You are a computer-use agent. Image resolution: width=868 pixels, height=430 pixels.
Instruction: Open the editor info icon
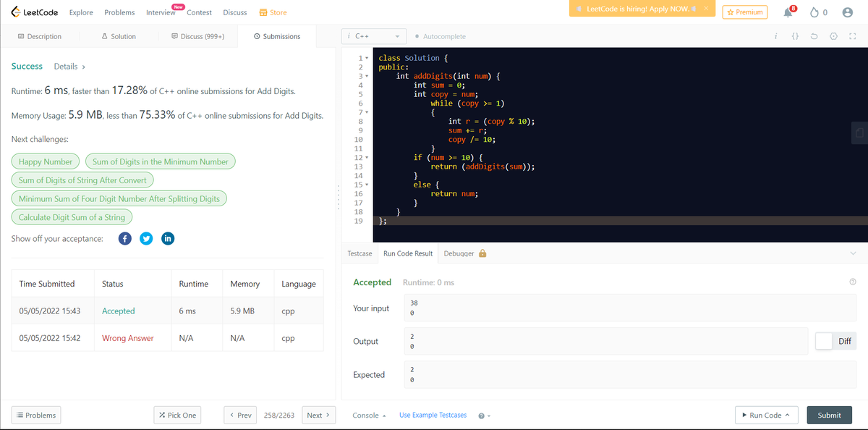click(x=775, y=36)
